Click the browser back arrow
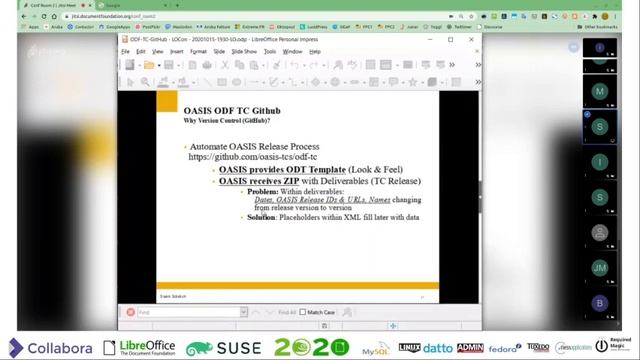The height and width of the screenshot is (360, 640). tap(24, 16)
